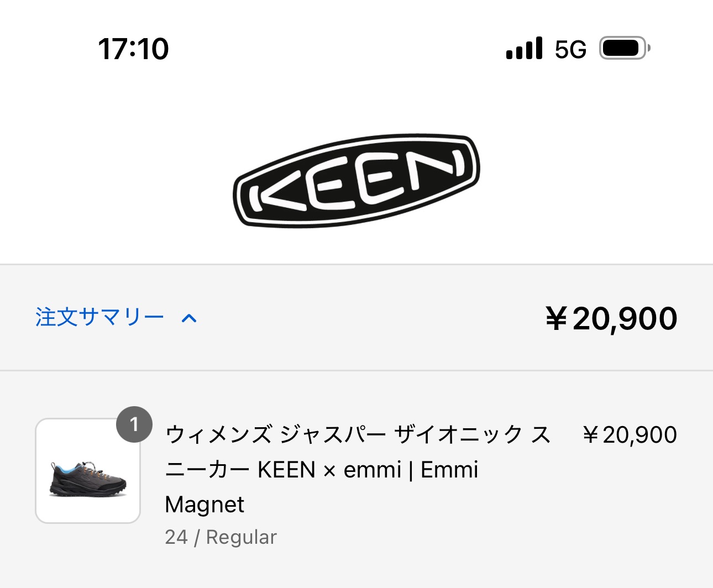Click the order summary header row
This screenshot has width=713, height=588.
pos(356,318)
